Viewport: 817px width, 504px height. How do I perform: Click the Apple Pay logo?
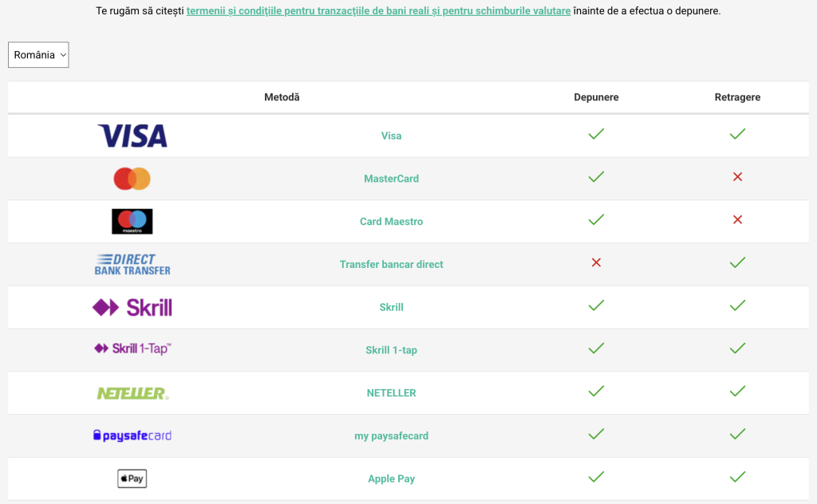click(x=132, y=478)
